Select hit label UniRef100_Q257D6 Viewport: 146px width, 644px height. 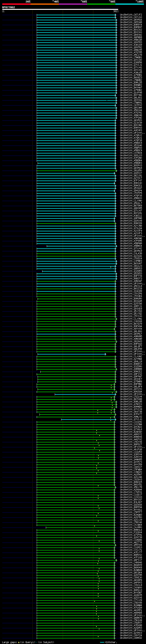click(131, 304)
